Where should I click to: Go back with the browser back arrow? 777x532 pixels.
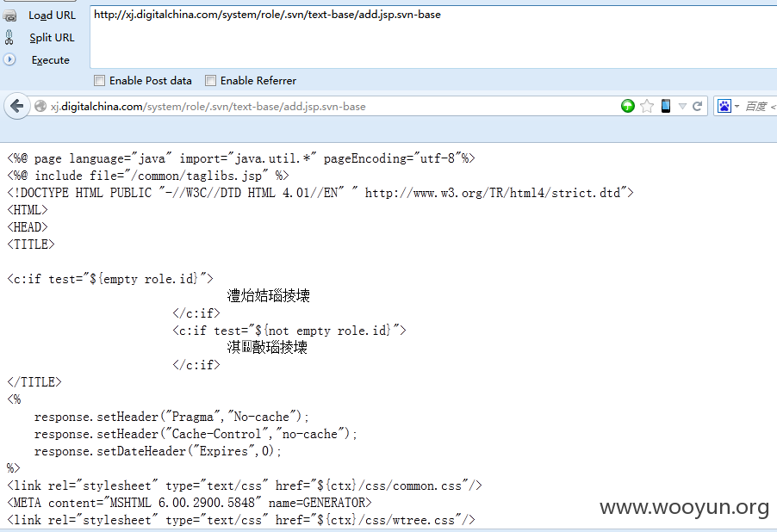click(17, 106)
